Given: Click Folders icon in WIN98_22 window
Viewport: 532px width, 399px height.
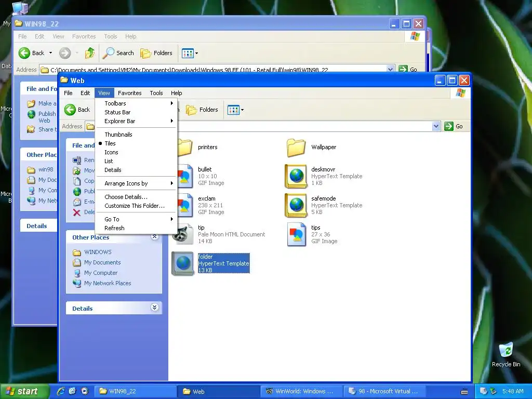Looking at the screenshot, I should point(145,53).
